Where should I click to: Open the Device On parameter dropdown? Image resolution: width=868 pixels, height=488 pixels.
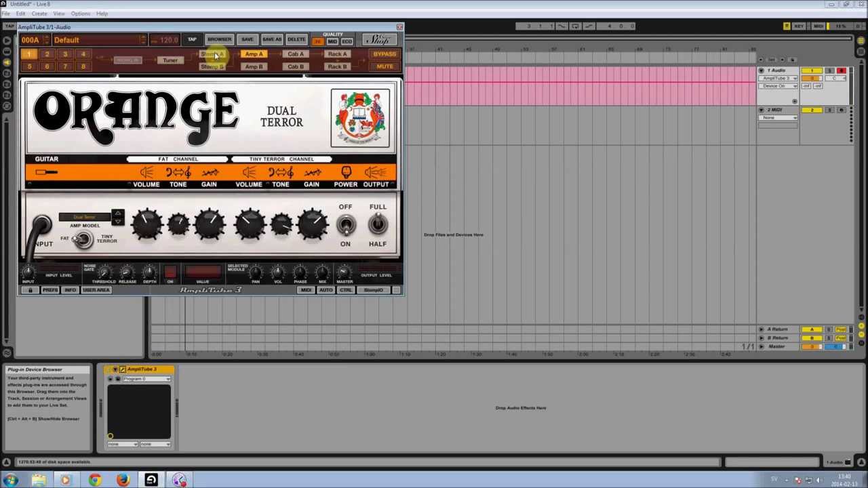coord(778,86)
